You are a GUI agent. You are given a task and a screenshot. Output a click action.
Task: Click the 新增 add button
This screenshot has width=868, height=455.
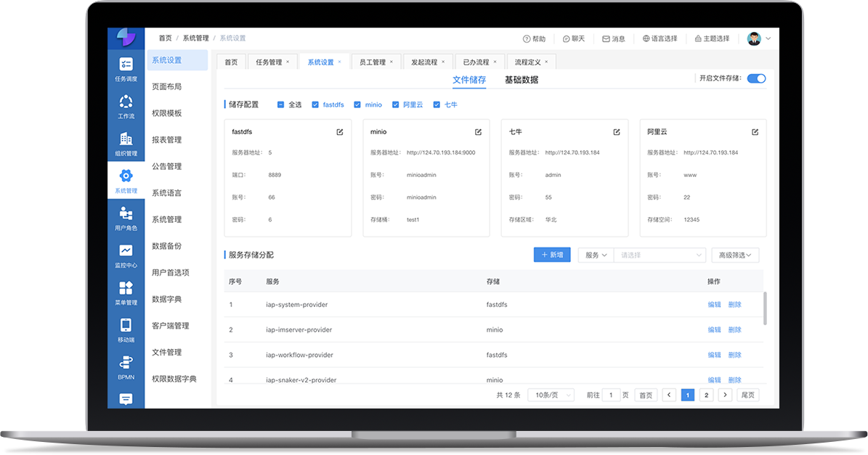coord(552,255)
